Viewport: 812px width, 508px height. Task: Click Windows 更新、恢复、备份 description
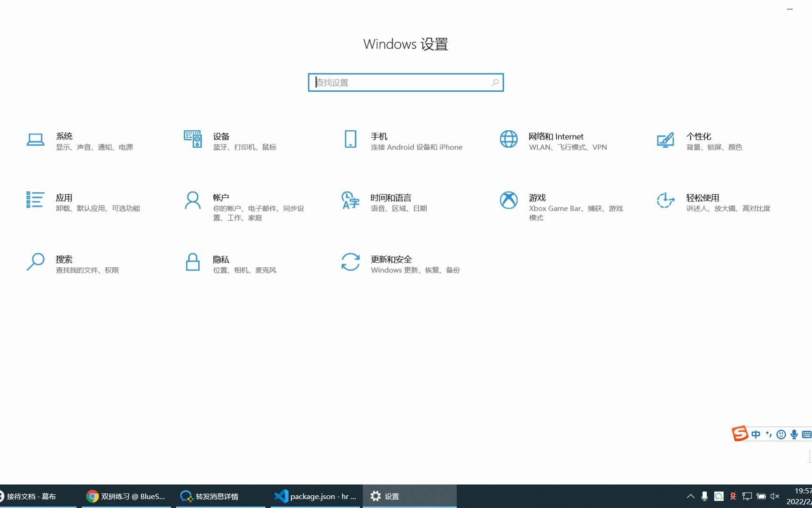coord(415,270)
